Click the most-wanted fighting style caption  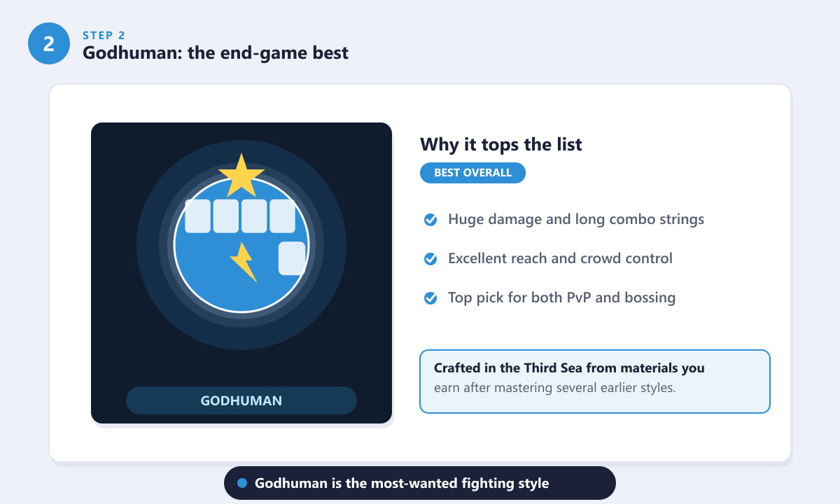tap(402, 483)
